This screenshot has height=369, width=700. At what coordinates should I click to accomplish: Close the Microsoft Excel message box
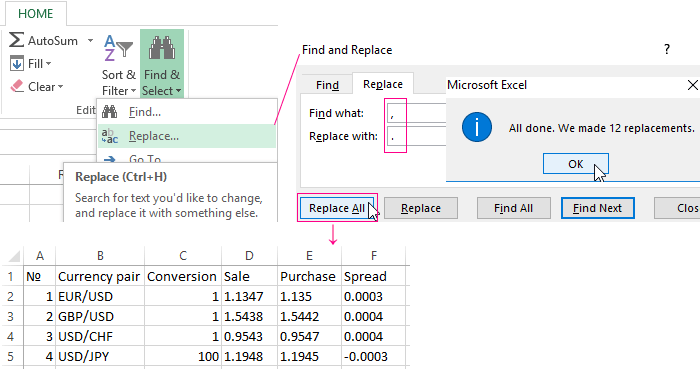pos(692,85)
